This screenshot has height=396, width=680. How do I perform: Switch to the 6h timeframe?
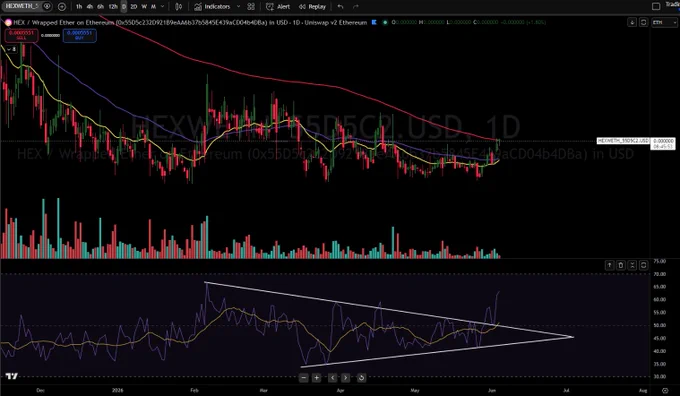(100, 7)
